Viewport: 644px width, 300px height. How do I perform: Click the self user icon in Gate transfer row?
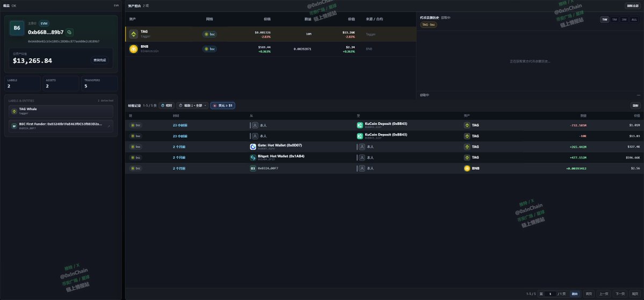362,147
